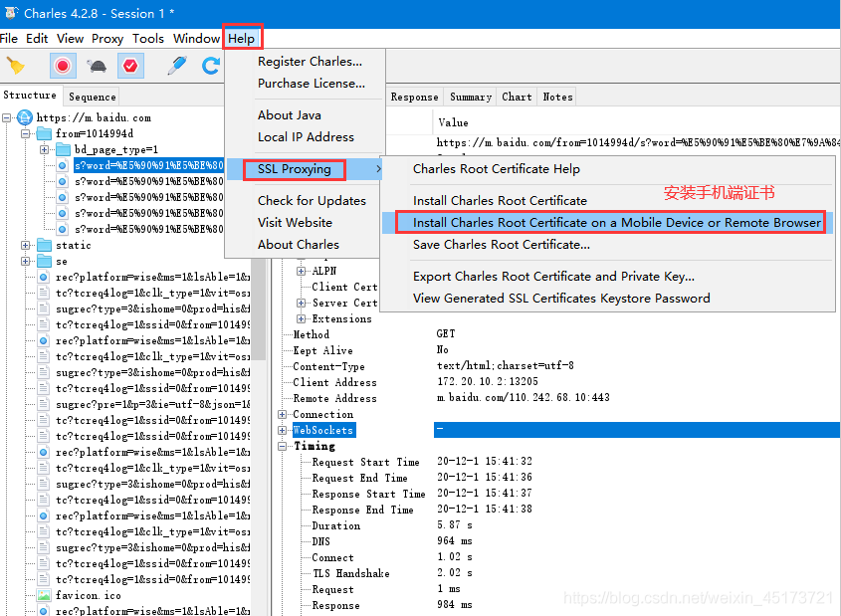Expand the WebSockets row

282,430
